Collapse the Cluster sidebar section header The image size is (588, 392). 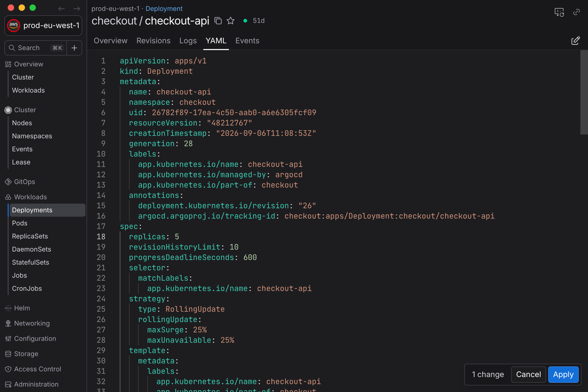click(25, 110)
